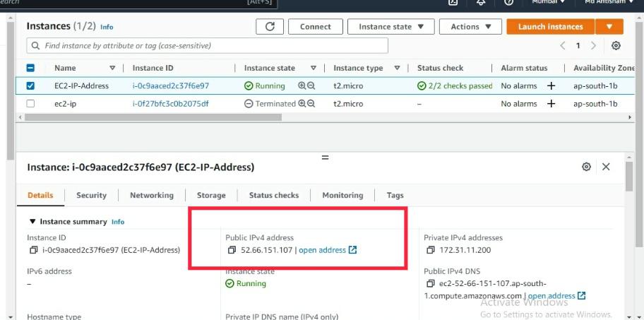
Task: Open instance link i-0c9aaced2c37f6e97
Action: pyautogui.click(x=170, y=86)
